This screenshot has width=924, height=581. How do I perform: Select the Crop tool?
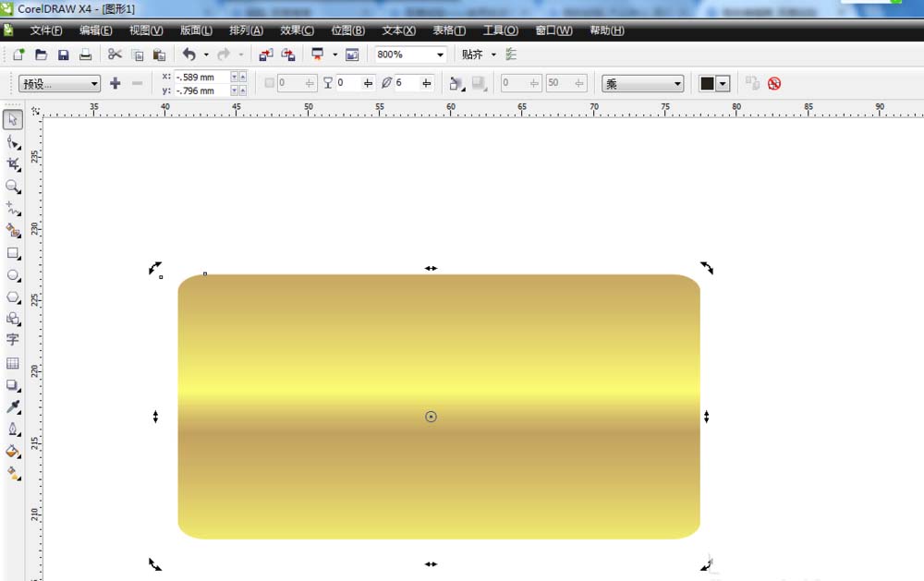tap(13, 164)
